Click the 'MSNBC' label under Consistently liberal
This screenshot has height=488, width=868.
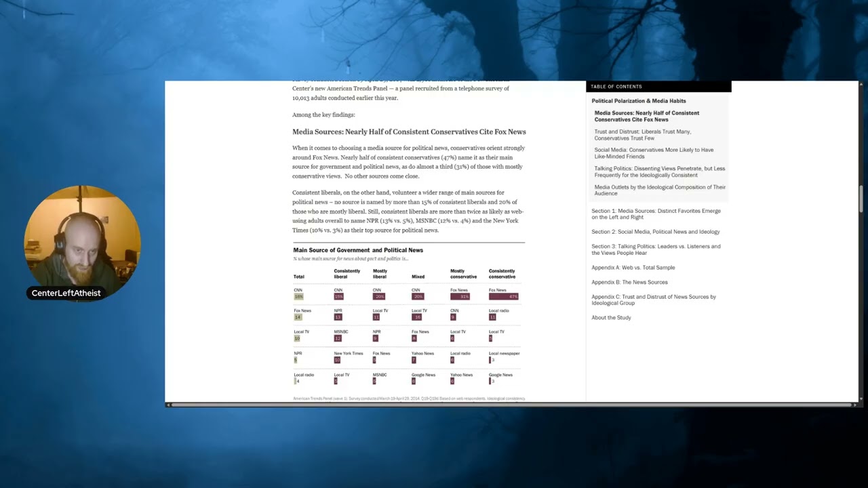tap(340, 331)
